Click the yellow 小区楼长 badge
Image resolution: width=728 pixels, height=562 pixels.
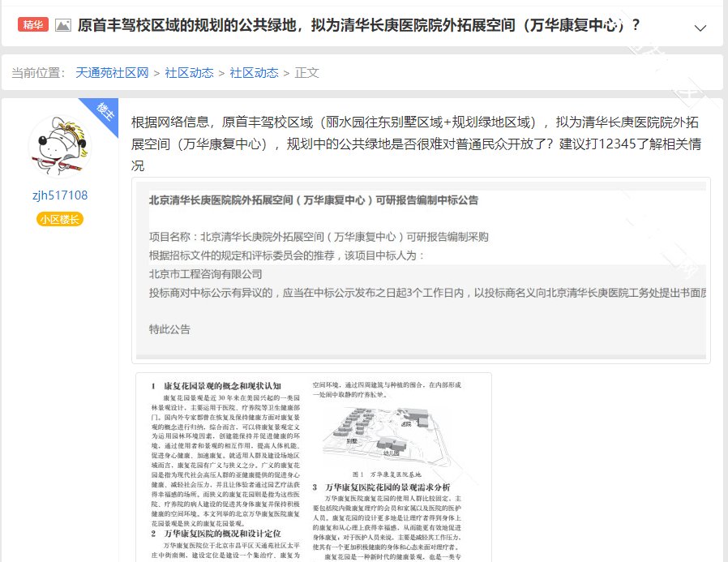pos(60,219)
